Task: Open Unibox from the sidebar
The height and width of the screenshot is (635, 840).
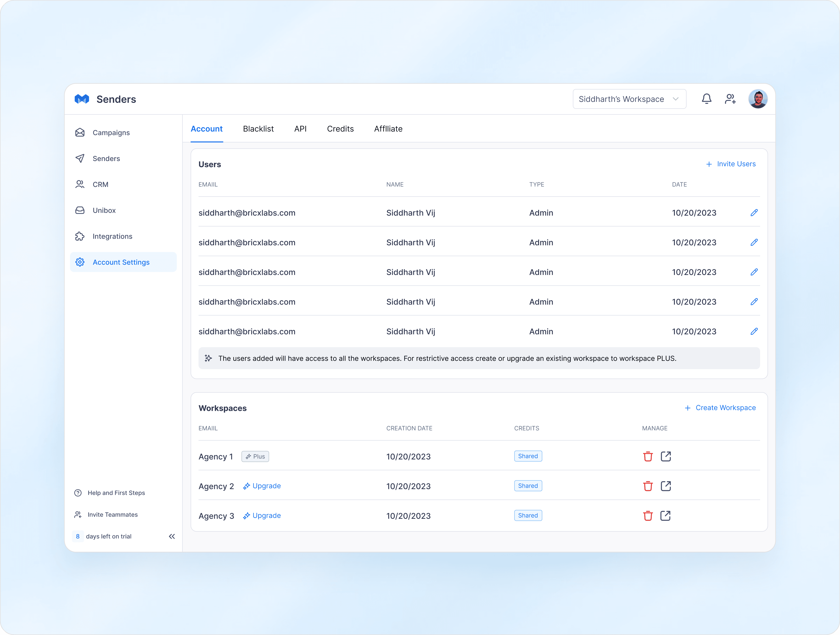Action: coord(104,210)
